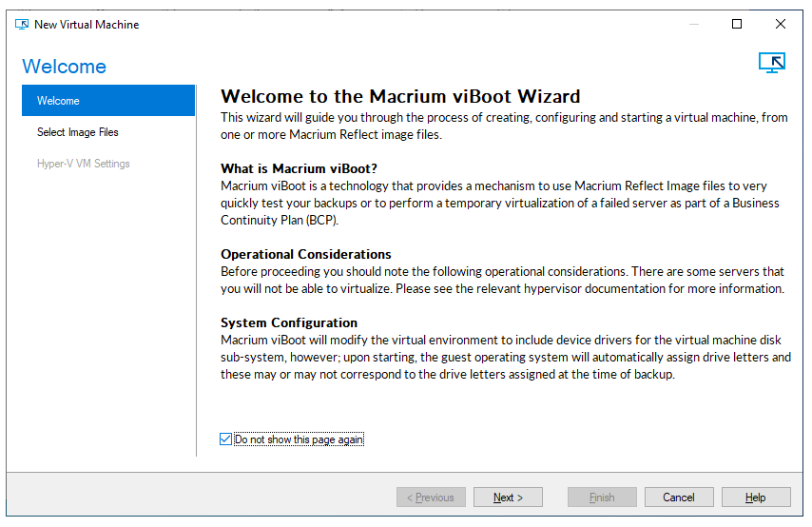Select the Welcome step in the sidebar
Screen dimensions: 812x527
coord(108,101)
